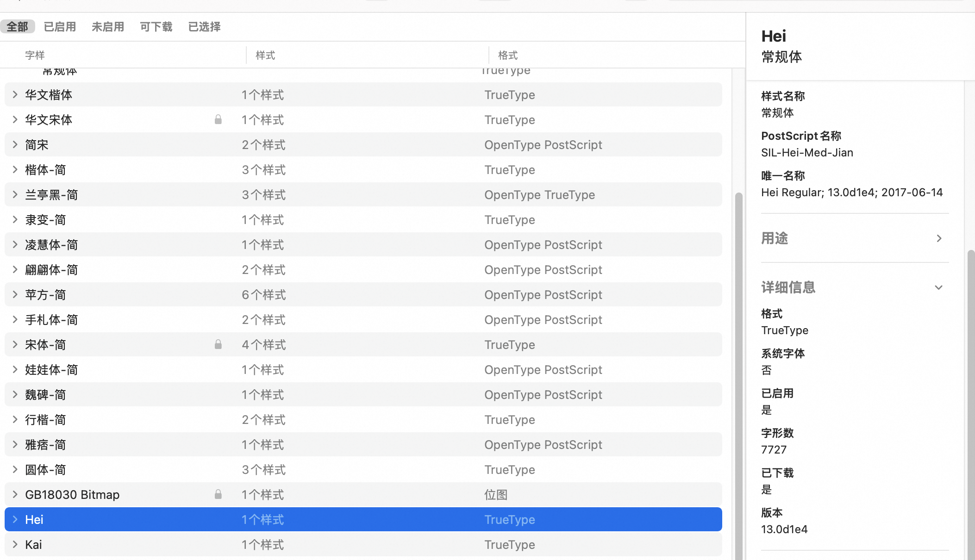Collapse the 详细信息 section
The image size is (975, 560).
click(938, 287)
